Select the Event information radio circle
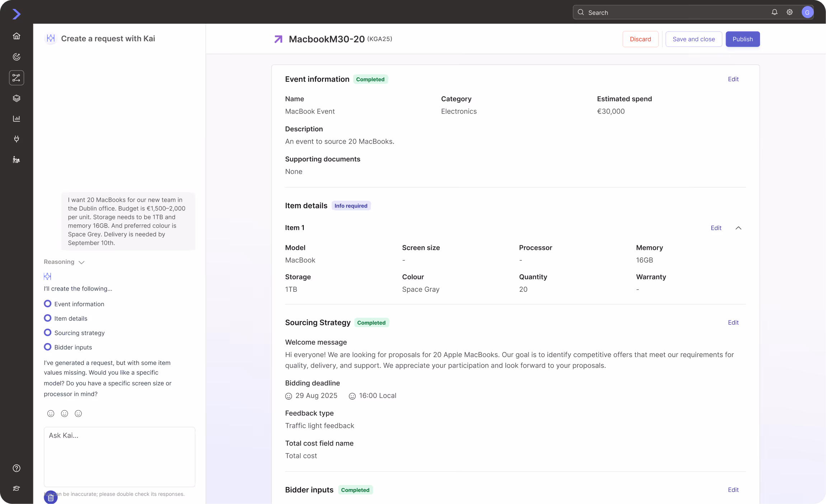This screenshot has width=826, height=504. coord(47,304)
